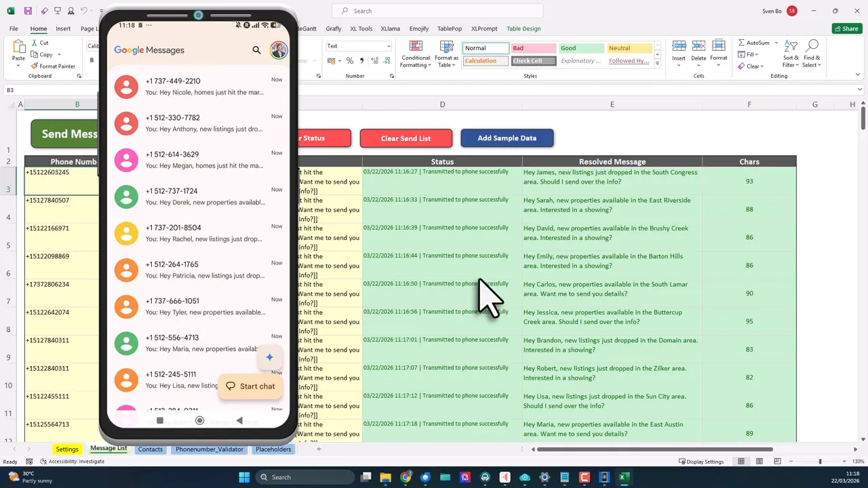Expand the cell Styles gallery arrow
868x488 pixels.
(656, 61)
